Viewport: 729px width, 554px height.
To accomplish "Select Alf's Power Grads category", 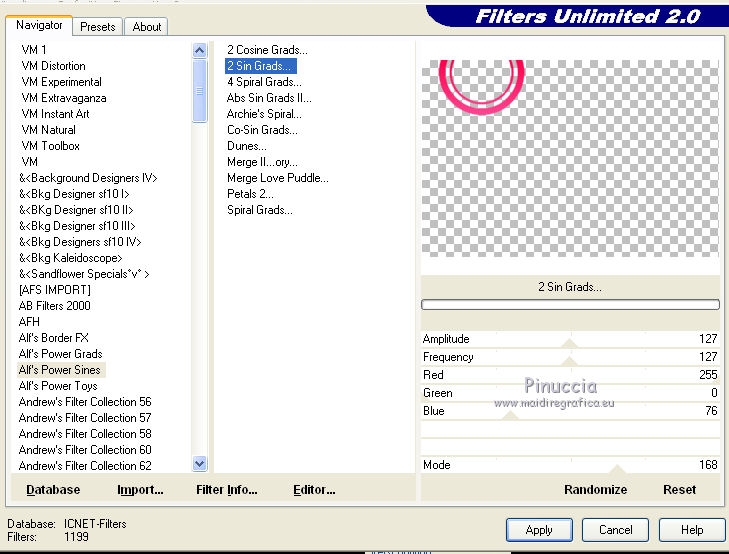I will tap(60, 354).
